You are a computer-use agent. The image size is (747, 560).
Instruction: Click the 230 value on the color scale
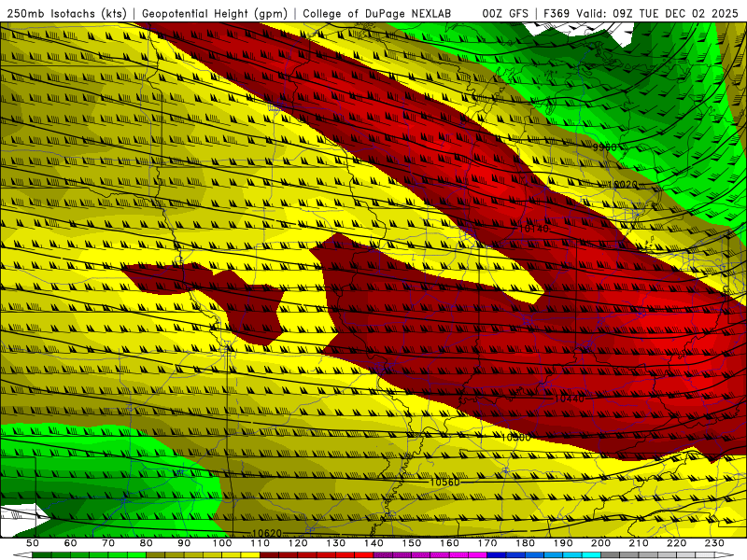tap(714, 543)
